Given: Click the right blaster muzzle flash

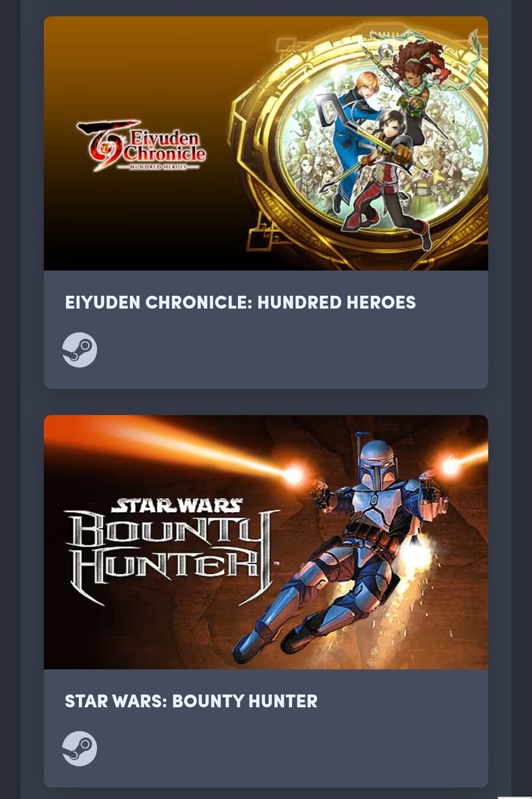Looking at the screenshot, I should pos(451,466).
